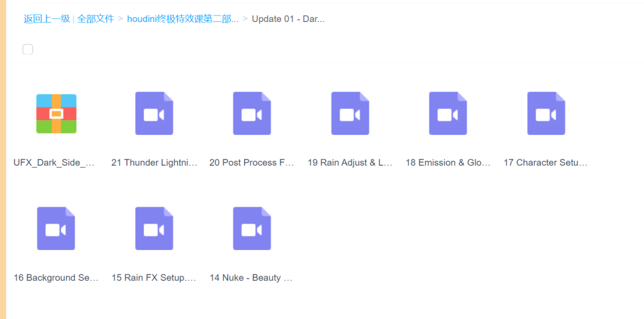Open the UFX_Dark_Side archive file icon
The height and width of the screenshot is (319, 644).
pyautogui.click(x=56, y=114)
